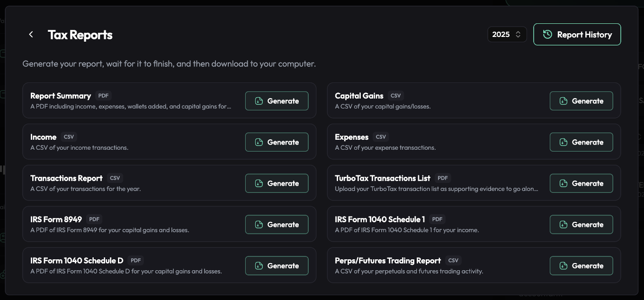
Task: Click the download icon for IRS Form 8949
Action: point(259,225)
